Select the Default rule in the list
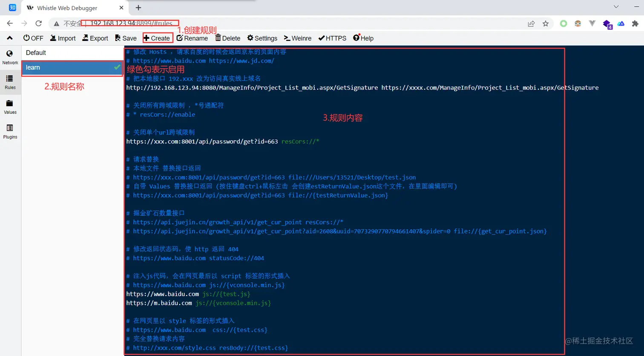 click(72, 53)
